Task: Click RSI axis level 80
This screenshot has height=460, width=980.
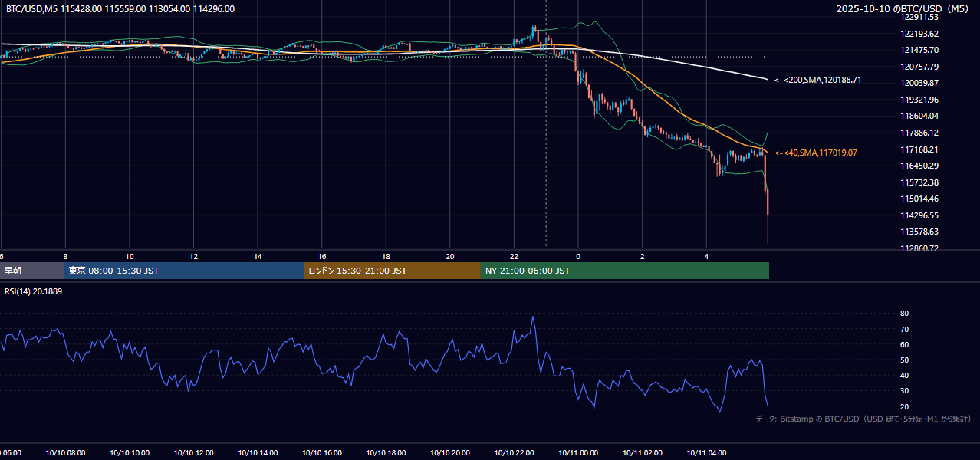Action: (x=904, y=314)
